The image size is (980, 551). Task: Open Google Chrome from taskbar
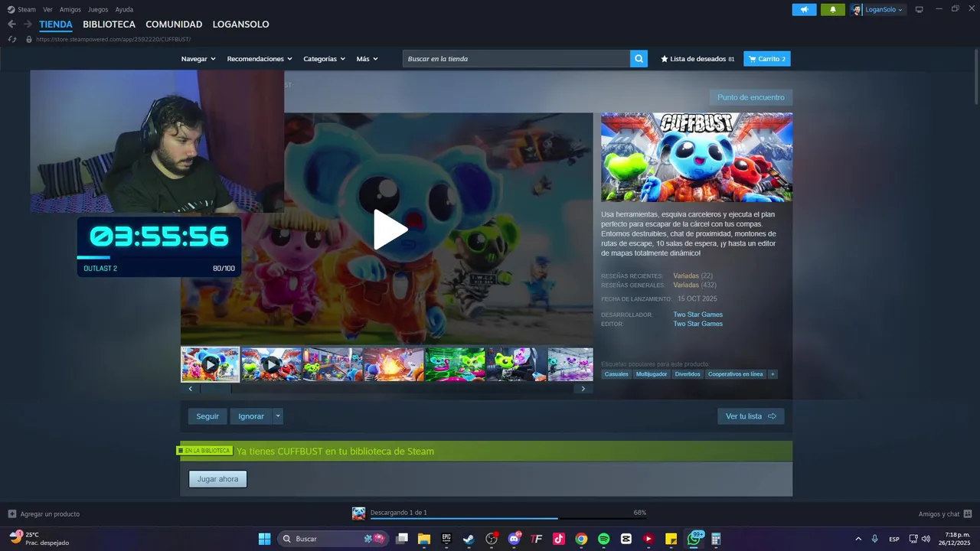[581, 539]
